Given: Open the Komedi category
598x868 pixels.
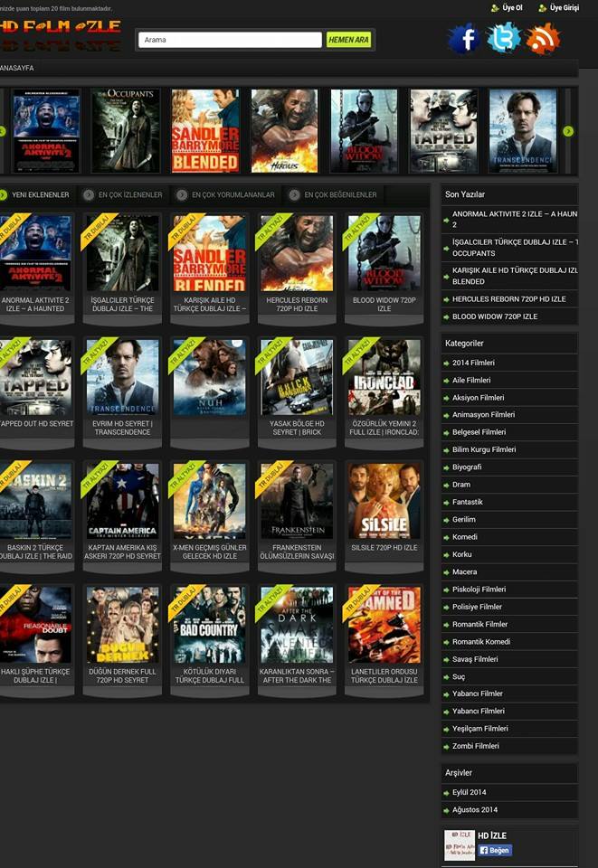Looking at the screenshot, I should pos(464,537).
